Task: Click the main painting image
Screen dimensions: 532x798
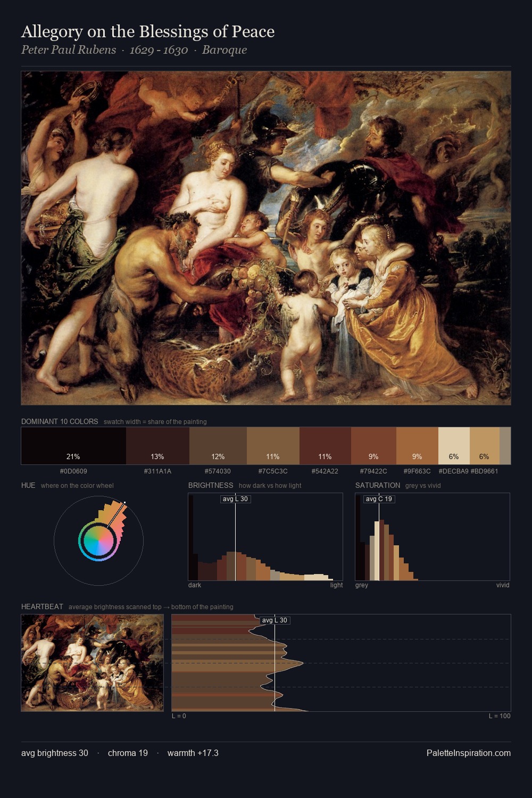Action: tap(266, 238)
